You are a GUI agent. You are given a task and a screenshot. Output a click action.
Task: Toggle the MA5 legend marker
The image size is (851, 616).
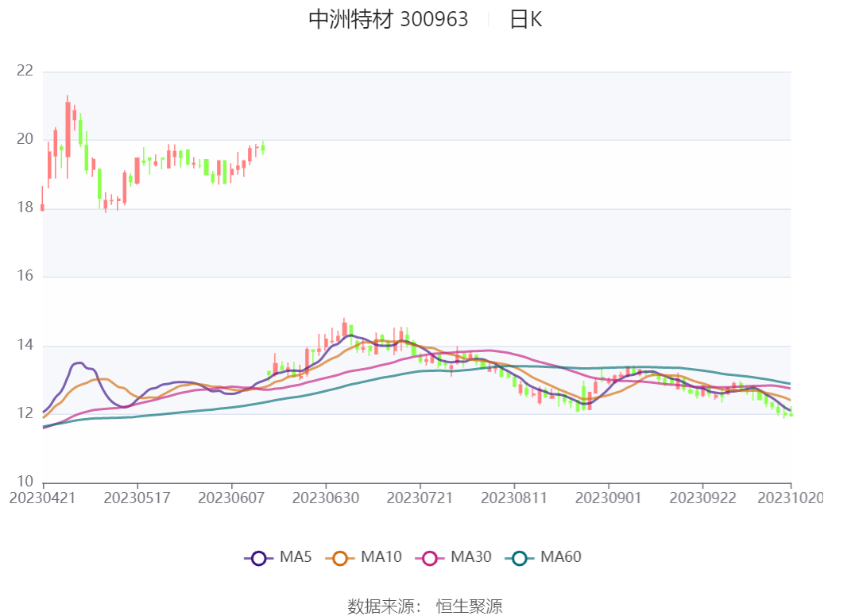[x=258, y=558]
